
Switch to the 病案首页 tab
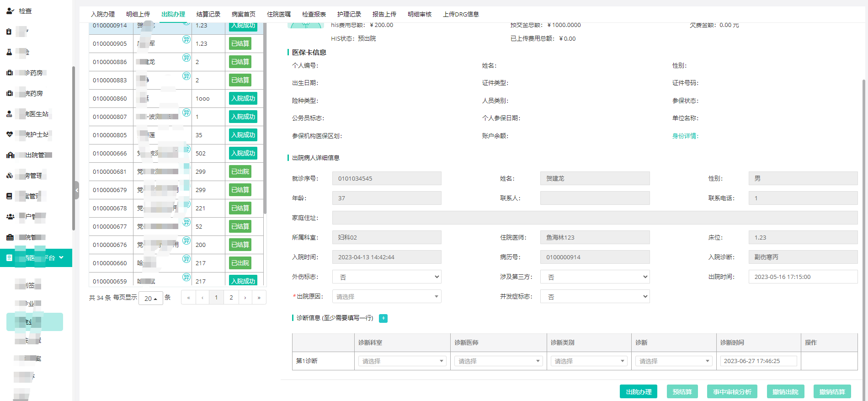click(x=244, y=14)
